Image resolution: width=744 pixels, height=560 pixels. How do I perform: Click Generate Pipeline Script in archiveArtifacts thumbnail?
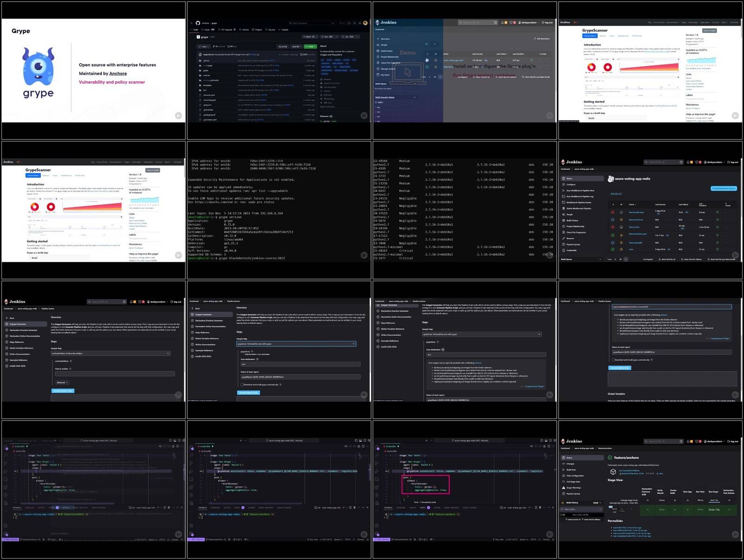coord(63,391)
